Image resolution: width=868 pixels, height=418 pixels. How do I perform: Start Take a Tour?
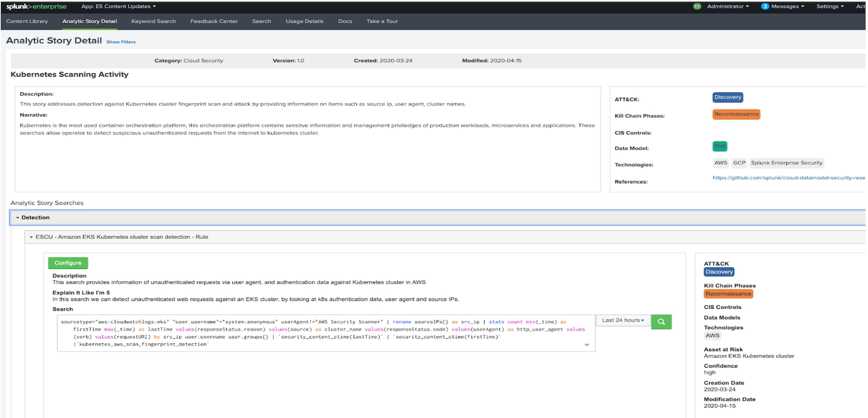point(382,21)
